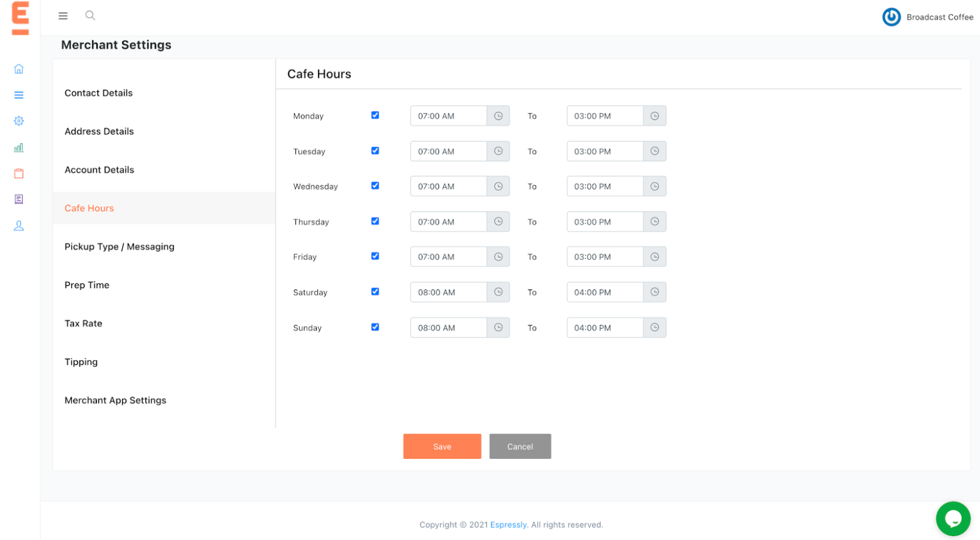Open the search magnifier in the header
This screenshot has height=540, width=980.
(90, 15)
